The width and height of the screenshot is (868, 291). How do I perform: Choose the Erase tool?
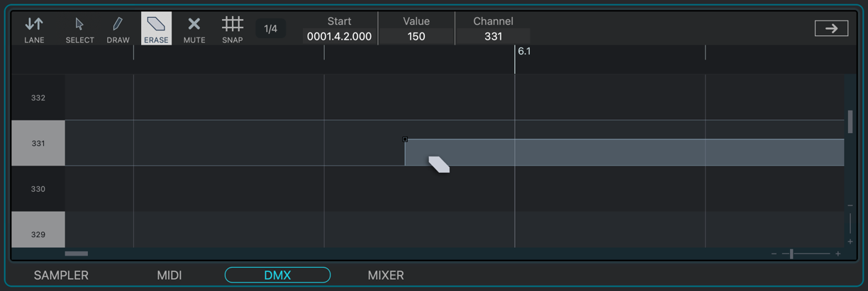coord(156,29)
